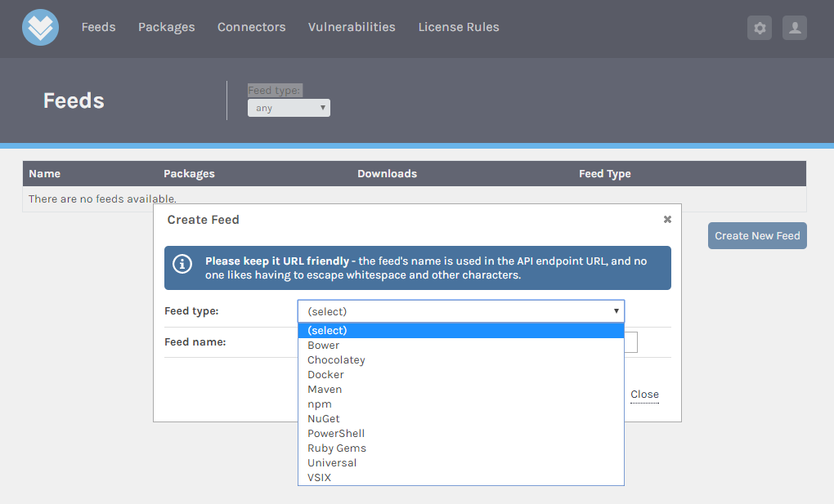Select the VSIX option in list
This screenshot has height=504, width=834.
click(320, 478)
